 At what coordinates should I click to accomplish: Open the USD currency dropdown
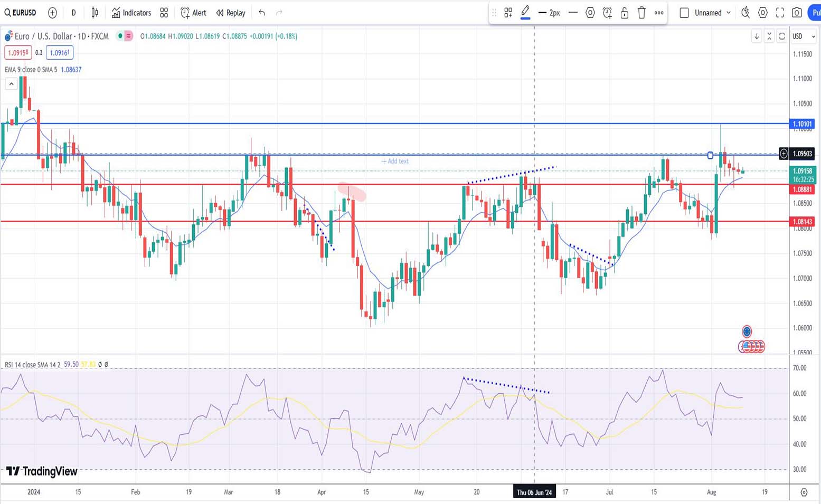(x=804, y=36)
